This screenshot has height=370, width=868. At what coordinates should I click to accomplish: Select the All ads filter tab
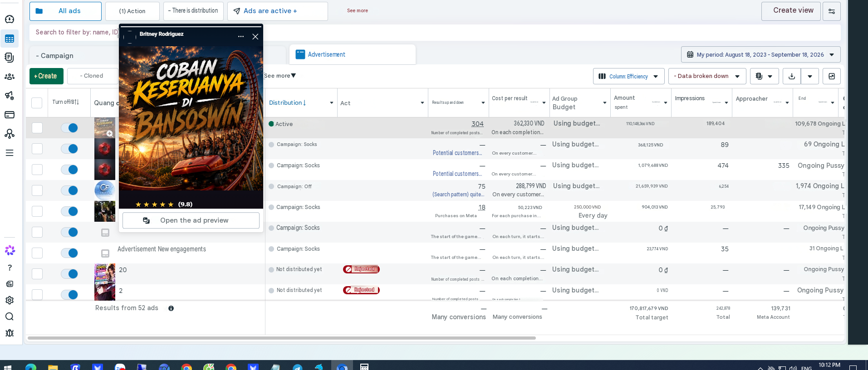click(x=65, y=11)
